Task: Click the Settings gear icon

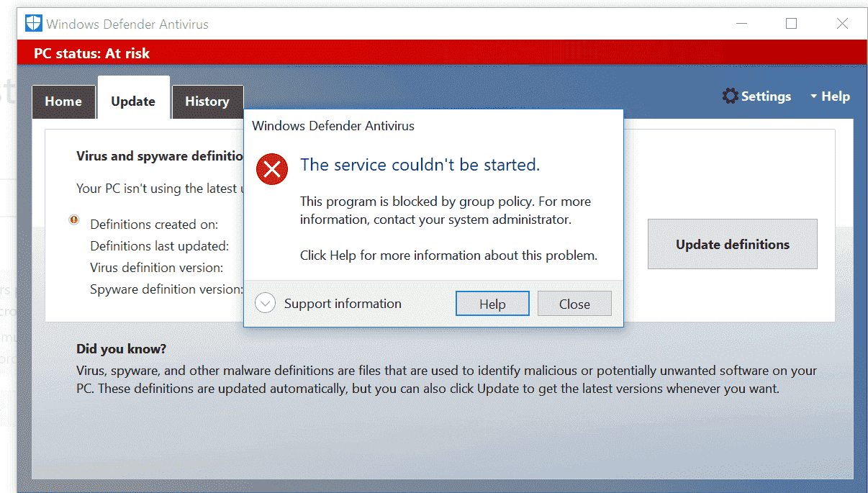Action: (731, 96)
